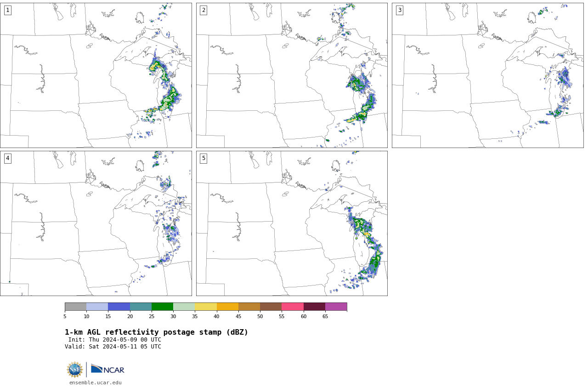Click the pink 55-60 dBZ swatch
Screen dimensions: 588x388
tap(293, 307)
